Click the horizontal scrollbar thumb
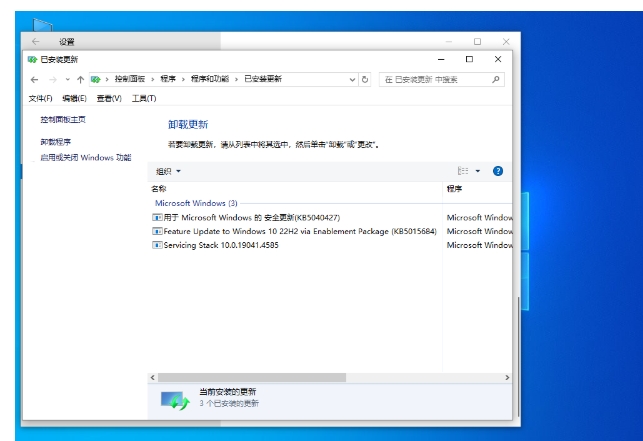Image resolution: width=643 pixels, height=441 pixels. coord(252,377)
